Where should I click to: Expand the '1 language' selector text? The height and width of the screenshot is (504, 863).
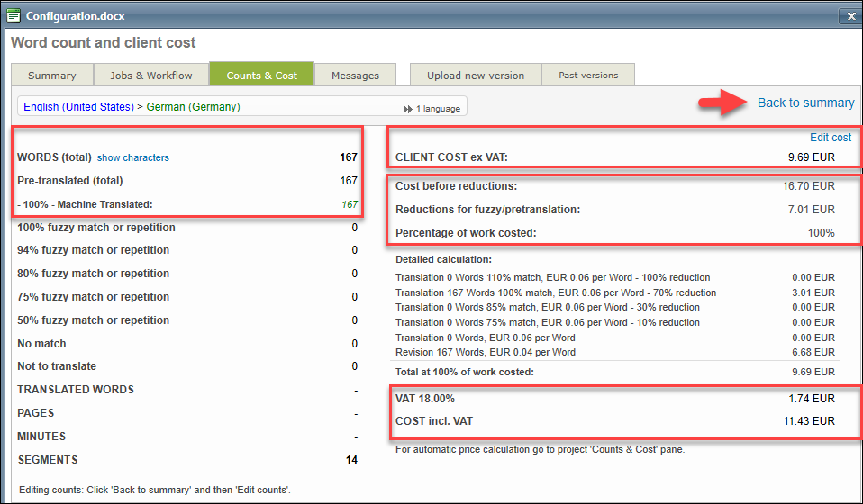438,109
